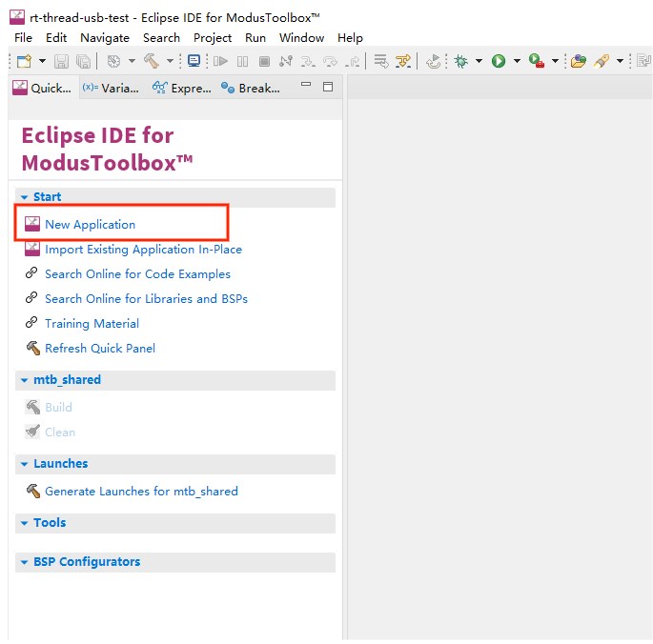Open the New wizard dropdown arrow

click(42, 61)
